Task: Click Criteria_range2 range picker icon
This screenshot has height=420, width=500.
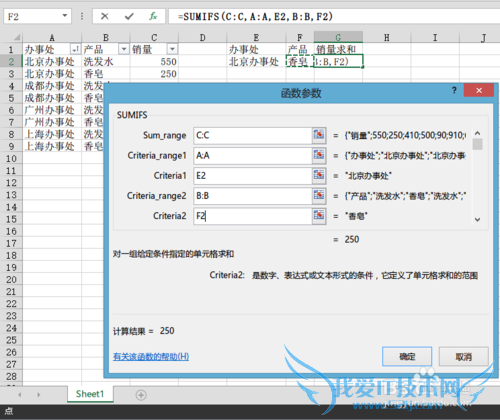Action: 319,196
